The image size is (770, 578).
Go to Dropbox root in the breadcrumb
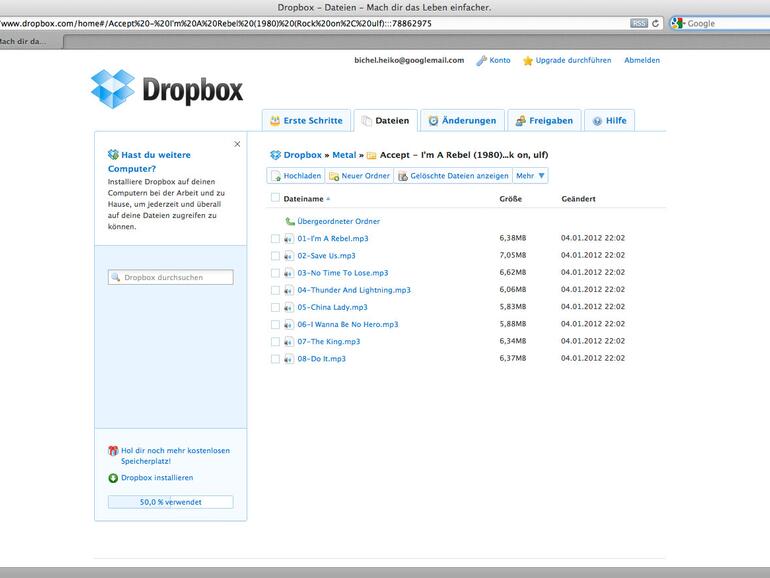coord(302,155)
